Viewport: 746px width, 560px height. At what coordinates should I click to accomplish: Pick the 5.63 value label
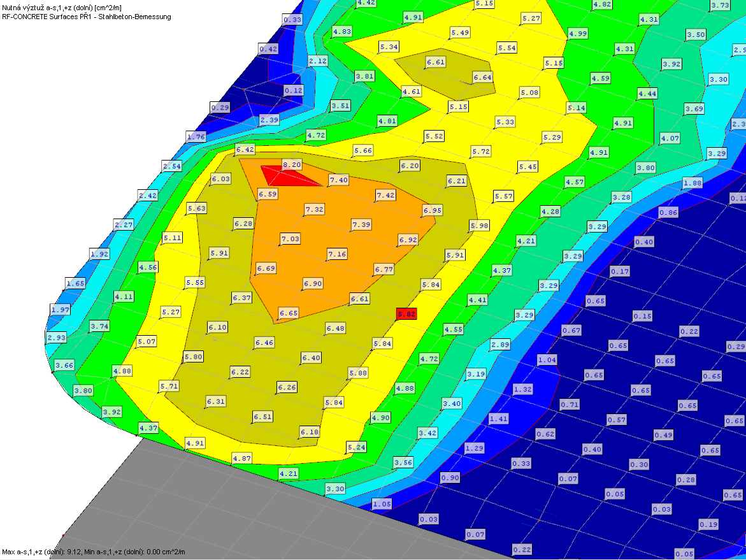coord(196,208)
